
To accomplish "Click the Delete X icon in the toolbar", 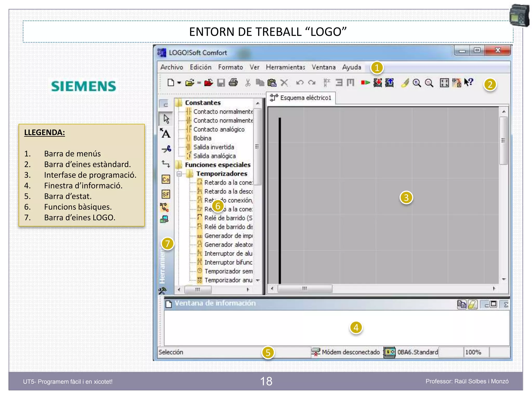I will (x=284, y=83).
